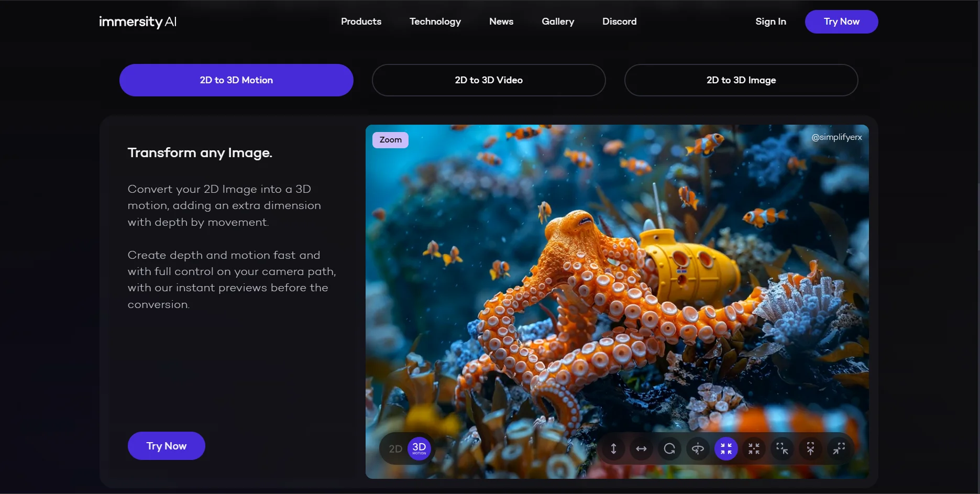Choose the dolly arrow pointing up-left icon
The height and width of the screenshot is (494, 980).
[x=782, y=449]
